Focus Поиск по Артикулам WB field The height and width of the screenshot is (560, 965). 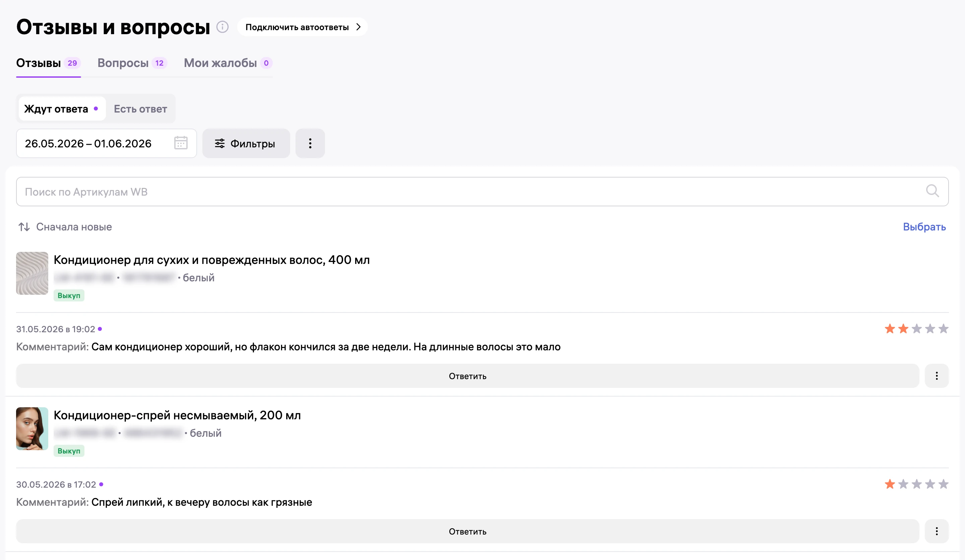482,192
